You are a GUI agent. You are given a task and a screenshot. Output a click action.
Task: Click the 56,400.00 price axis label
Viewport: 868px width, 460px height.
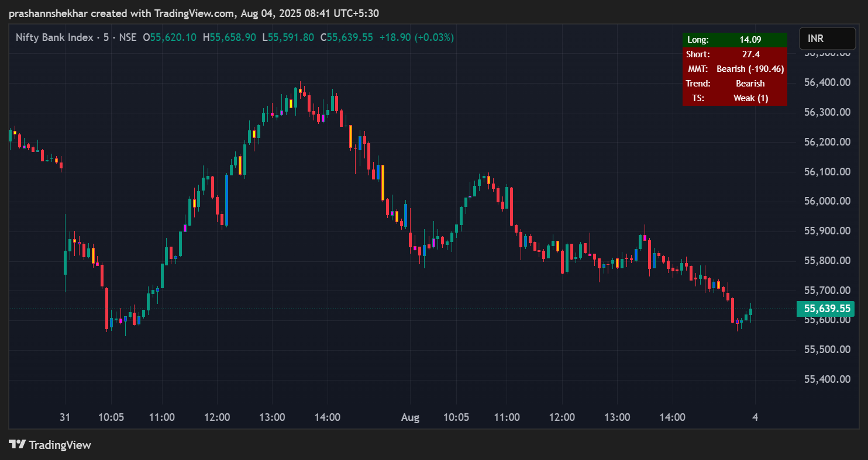pos(826,82)
